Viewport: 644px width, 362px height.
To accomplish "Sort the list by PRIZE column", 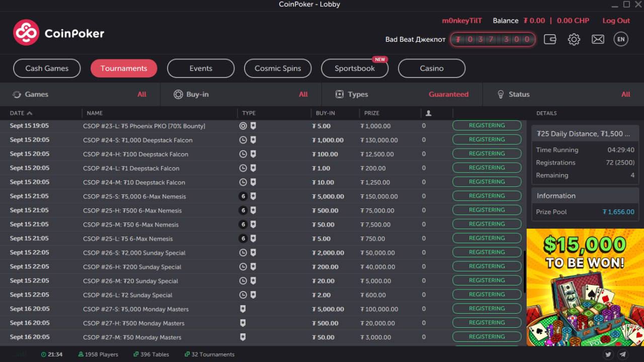I will 372,113.
